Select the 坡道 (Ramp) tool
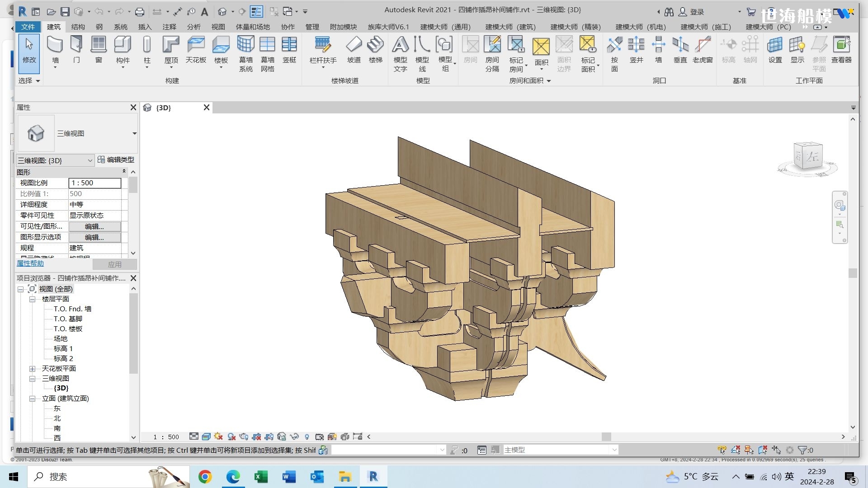This screenshot has width=868, height=488. [354, 50]
